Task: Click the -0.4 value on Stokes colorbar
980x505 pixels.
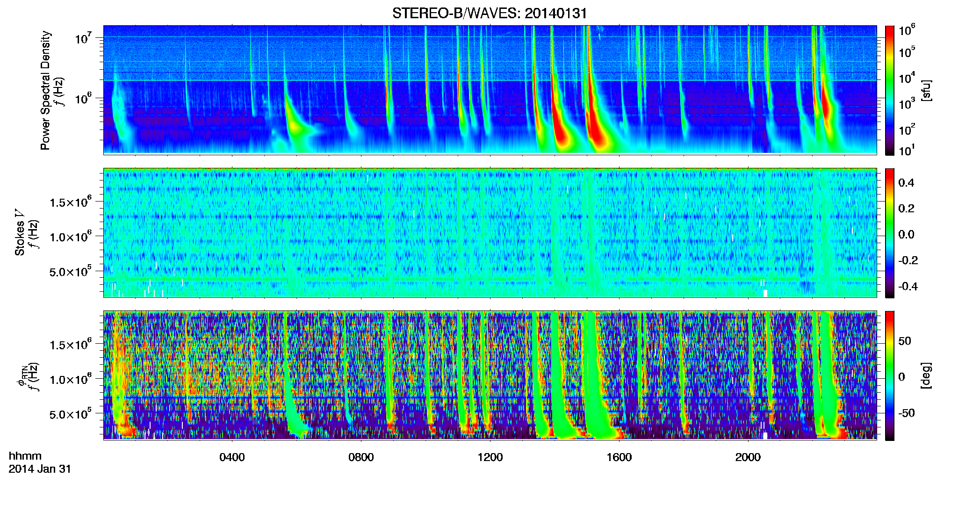Action: coord(908,286)
